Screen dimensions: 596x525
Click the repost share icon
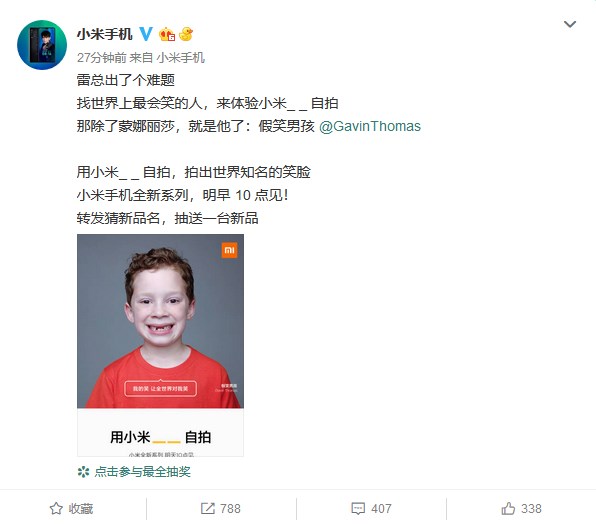click(x=208, y=509)
